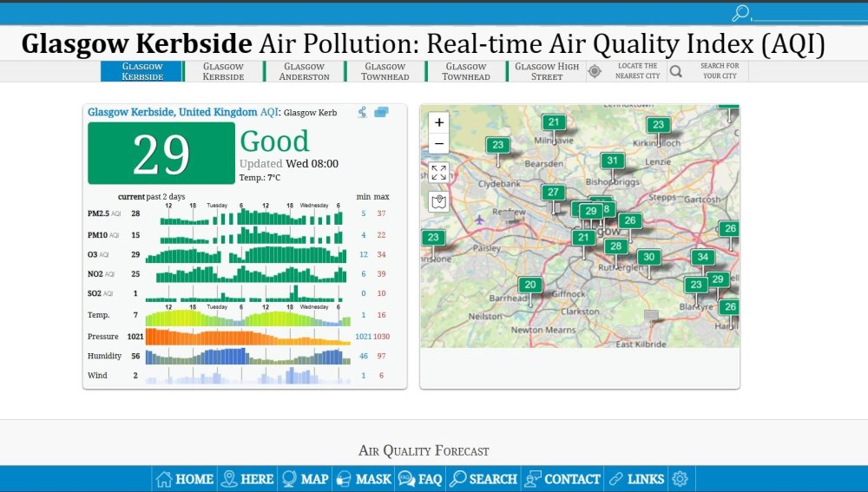Click the 23 marker above Kirkintilloch
Viewport: 868px width, 492px height.
click(658, 125)
